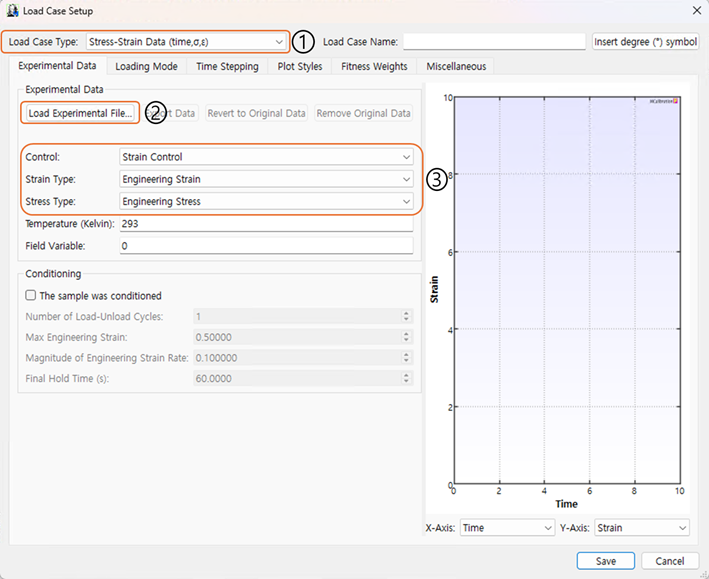Click the MCalibration app icon in title bar
Screen dimensions: 709x579
click(12, 11)
